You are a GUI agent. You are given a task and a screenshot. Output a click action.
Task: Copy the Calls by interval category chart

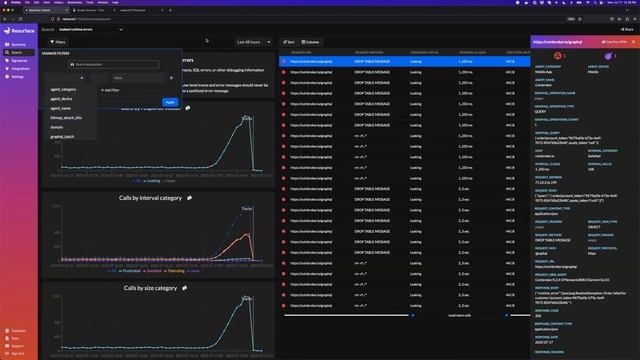[x=189, y=198]
